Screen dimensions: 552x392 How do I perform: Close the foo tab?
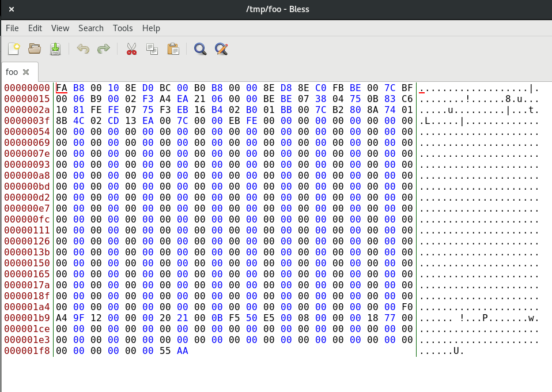pyautogui.click(x=26, y=72)
